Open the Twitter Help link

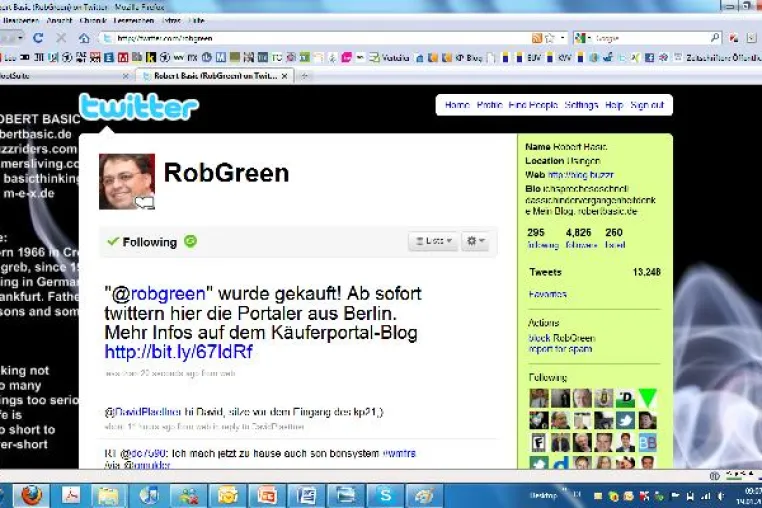coord(614,105)
